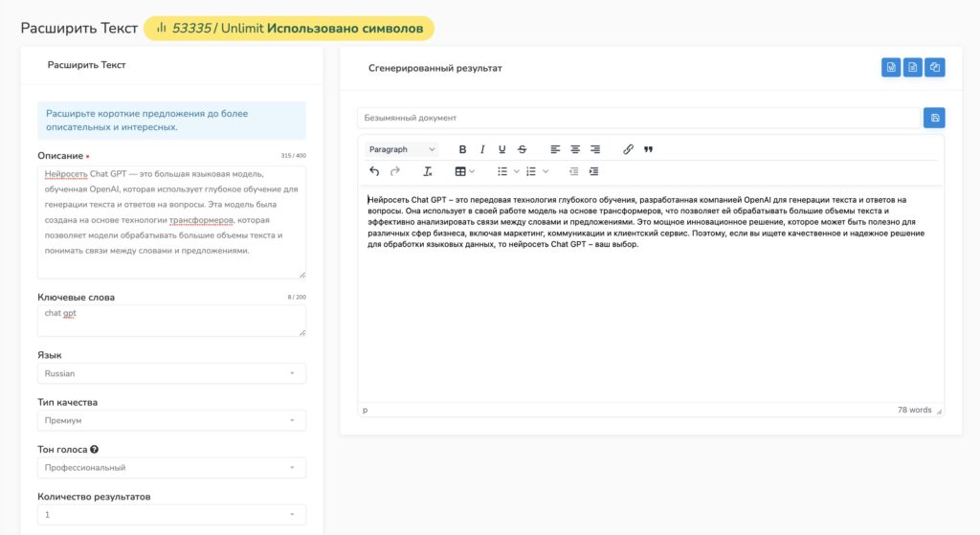Insert a hyperlink with link icon
The image size is (980, 535).
tap(628, 149)
